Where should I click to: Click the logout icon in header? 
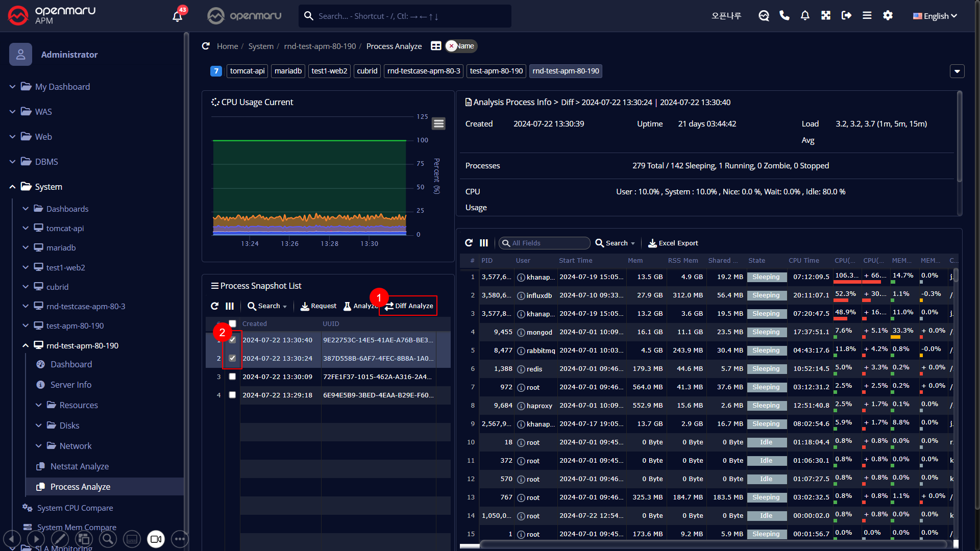(x=846, y=16)
